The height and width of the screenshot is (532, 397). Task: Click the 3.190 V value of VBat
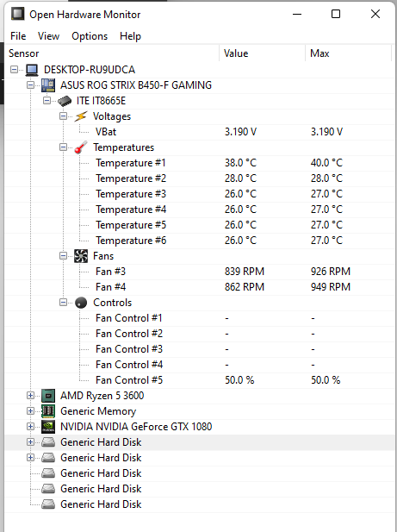(x=240, y=132)
